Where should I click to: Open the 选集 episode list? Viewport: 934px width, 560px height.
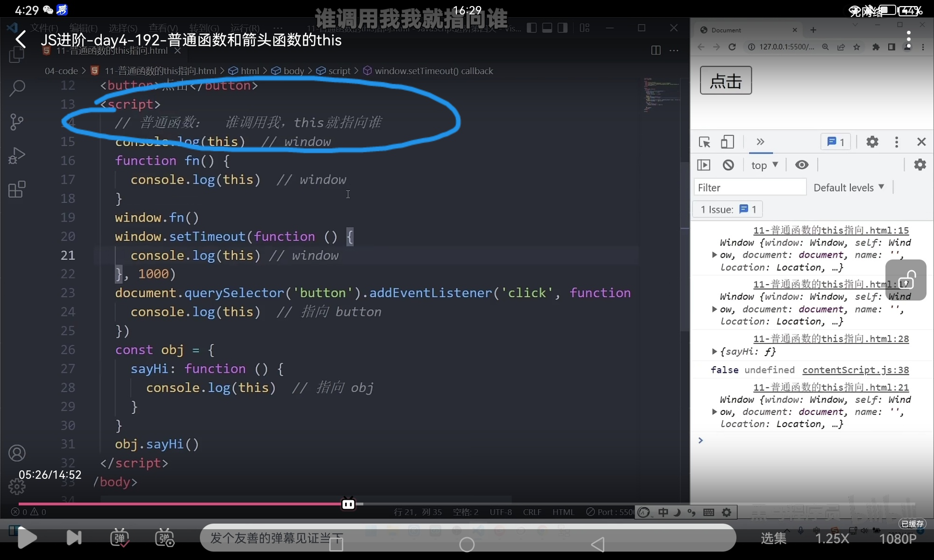[x=773, y=538]
